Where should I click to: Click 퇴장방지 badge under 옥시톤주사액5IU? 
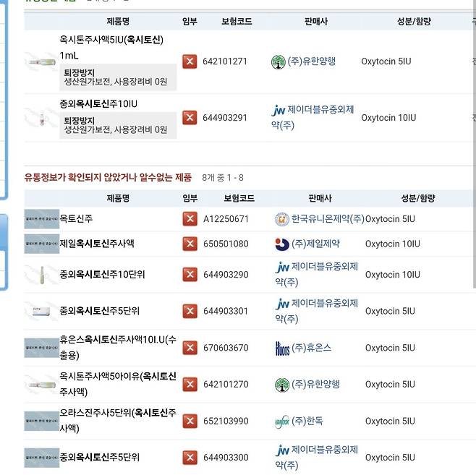point(118,77)
